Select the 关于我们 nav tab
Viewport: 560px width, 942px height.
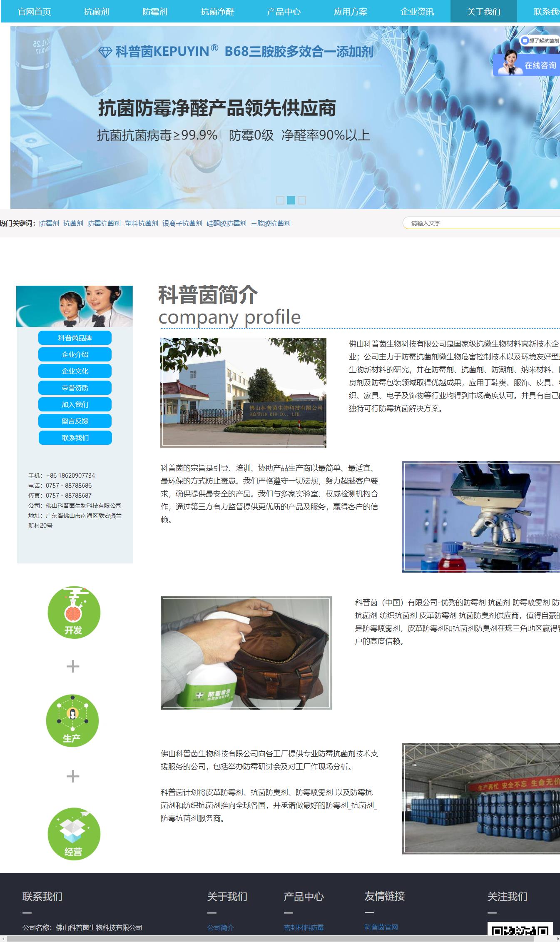[484, 11]
